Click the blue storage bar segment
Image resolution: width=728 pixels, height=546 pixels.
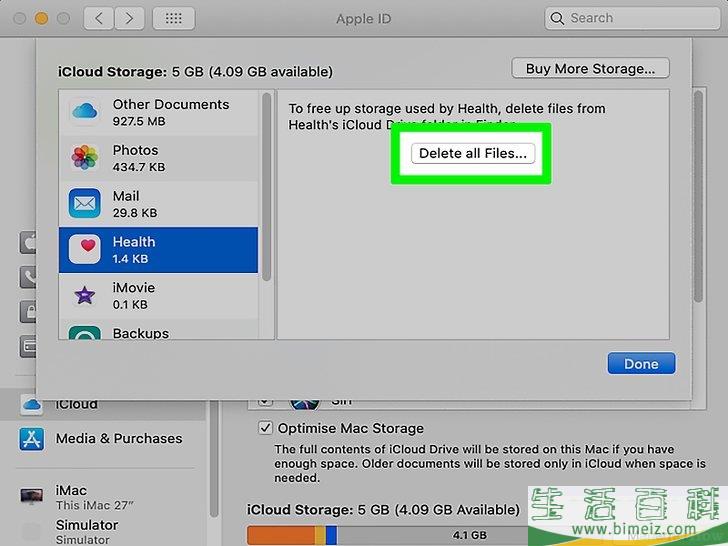click(x=331, y=535)
